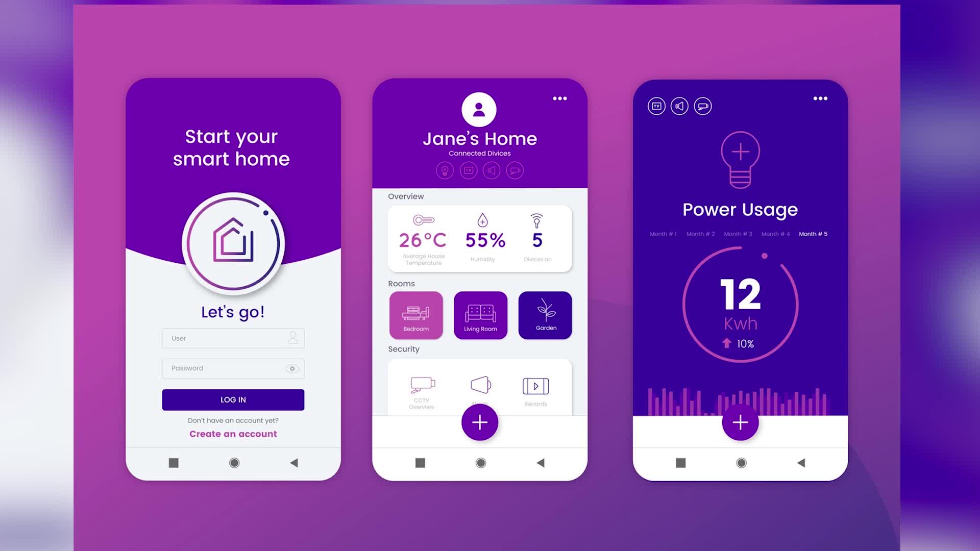Click the Create an account link
980x551 pixels.
coord(233,434)
